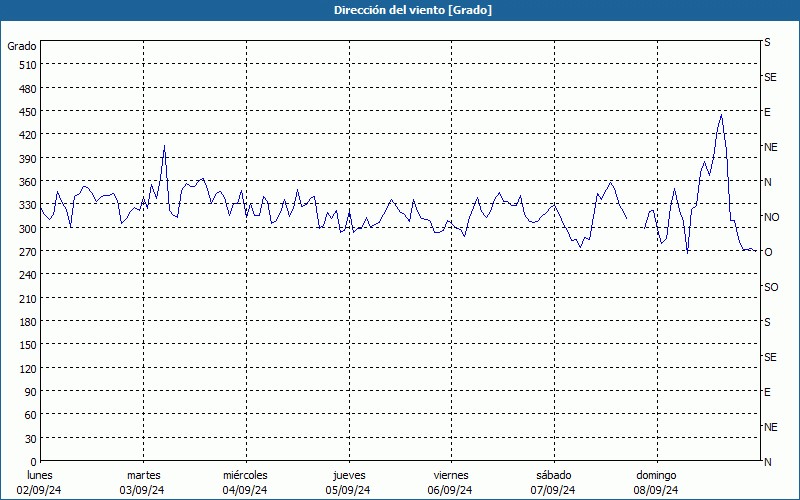Click the 'viernes' day label
Image resolution: width=800 pixels, height=500 pixels.
pyautogui.click(x=451, y=476)
